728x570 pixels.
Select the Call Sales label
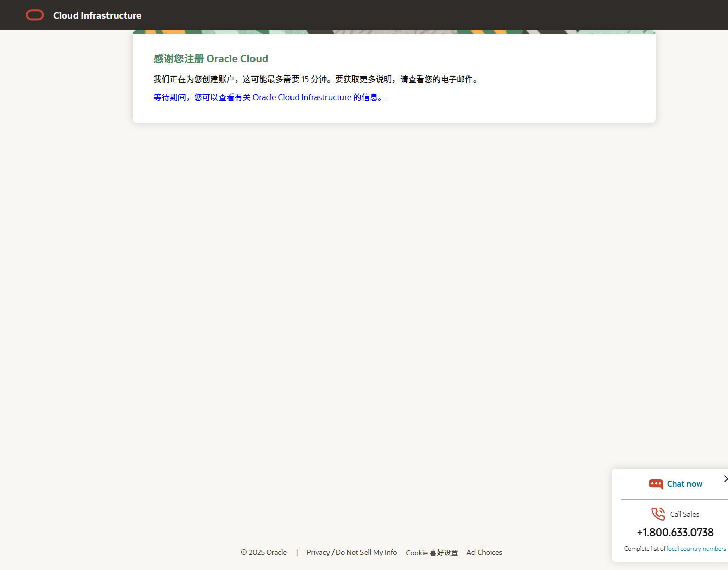(x=684, y=514)
